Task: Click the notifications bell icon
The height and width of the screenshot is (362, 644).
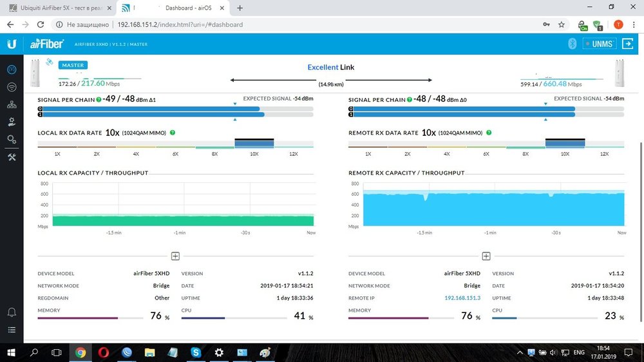Action: tap(12, 312)
